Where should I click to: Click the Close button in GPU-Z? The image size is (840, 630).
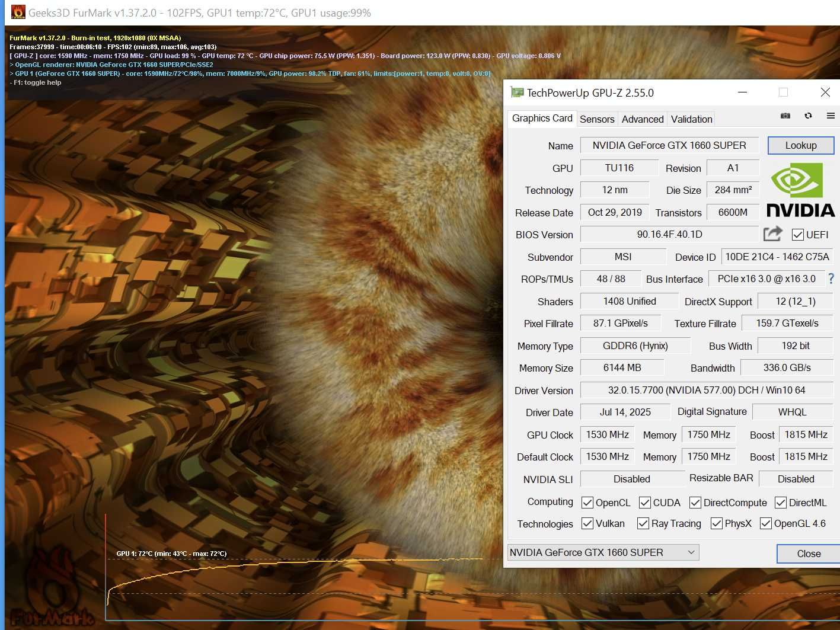pos(809,554)
